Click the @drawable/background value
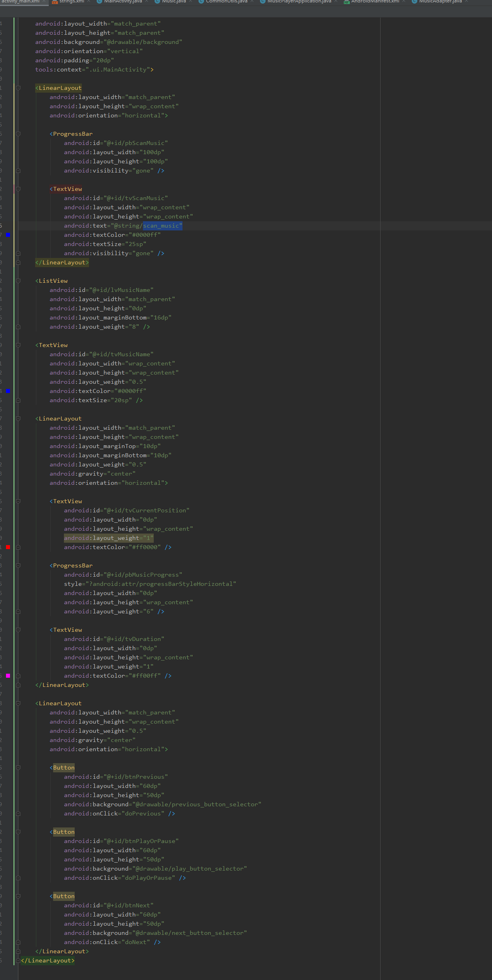492x980 pixels. 143,42
